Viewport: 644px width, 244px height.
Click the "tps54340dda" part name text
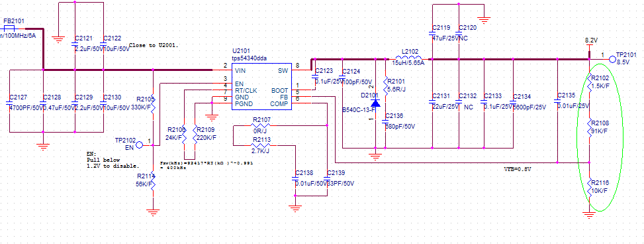point(250,58)
